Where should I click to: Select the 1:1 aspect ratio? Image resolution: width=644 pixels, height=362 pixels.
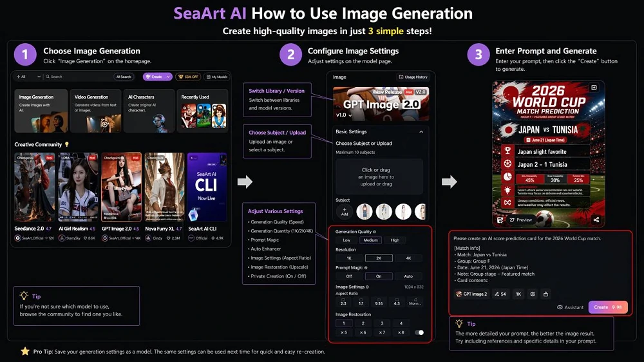pyautogui.click(x=361, y=303)
